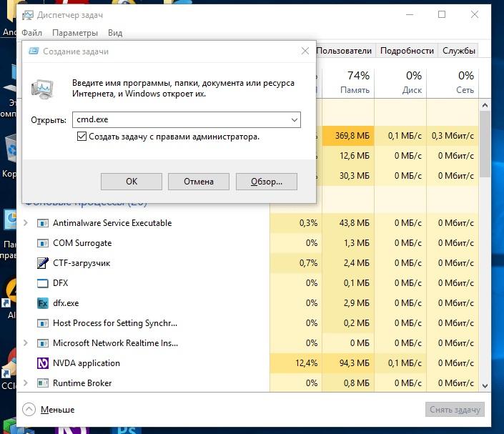Select the NVDA application process name

(x=87, y=363)
